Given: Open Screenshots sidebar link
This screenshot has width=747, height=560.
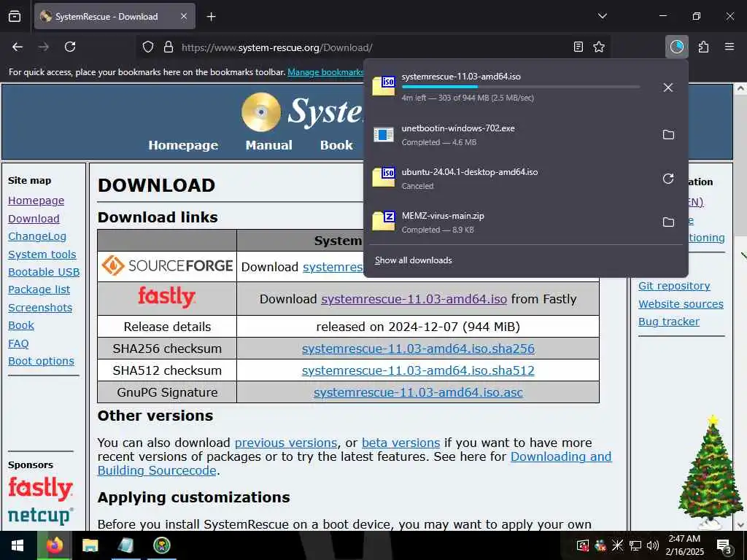Looking at the screenshot, I should point(40,308).
